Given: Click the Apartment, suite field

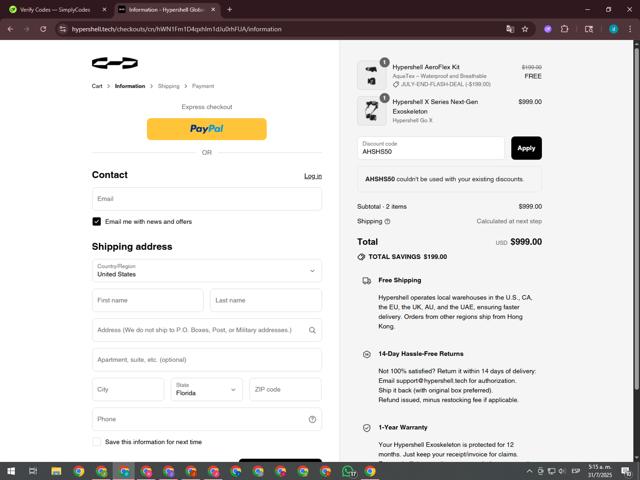Looking at the screenshot, I should point(207,360).
